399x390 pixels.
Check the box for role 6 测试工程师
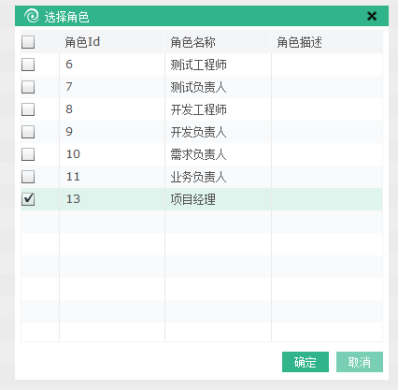[28, 64]
